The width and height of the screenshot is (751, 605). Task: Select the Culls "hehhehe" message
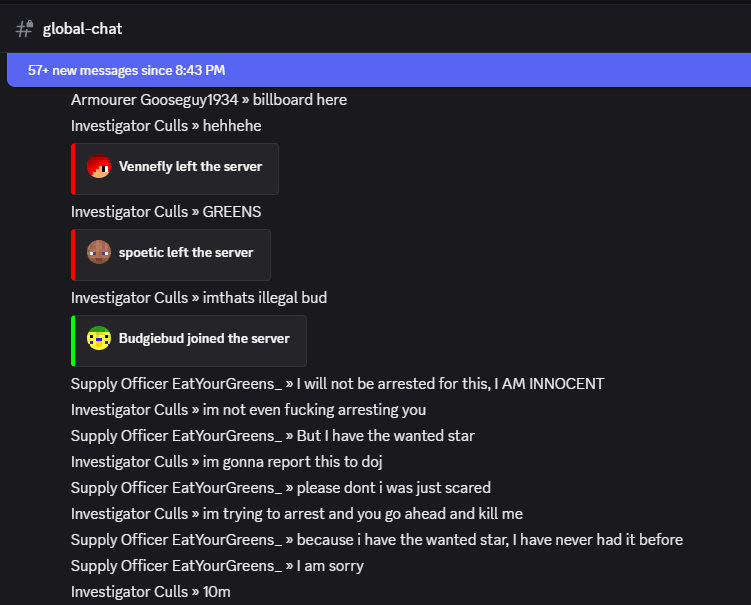[166, 126]
